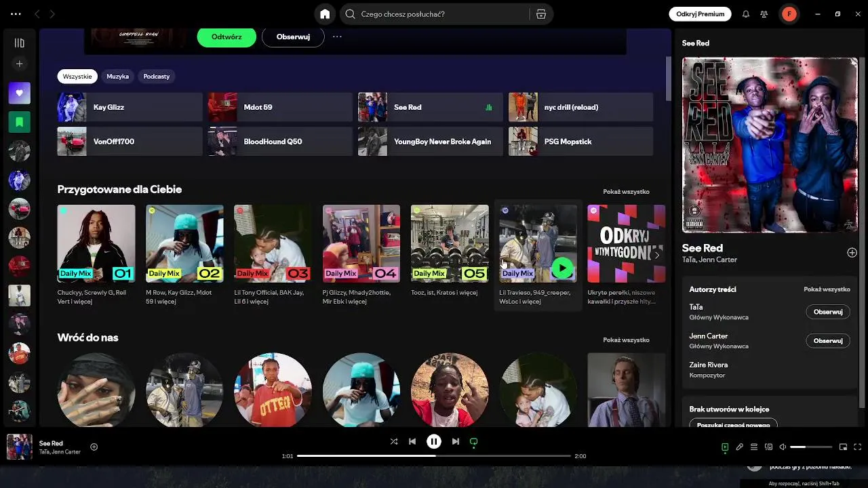The height and width of the screenshot is (488, 868).
Task: Open the notifications bell
Action: [x=746, y=14]
